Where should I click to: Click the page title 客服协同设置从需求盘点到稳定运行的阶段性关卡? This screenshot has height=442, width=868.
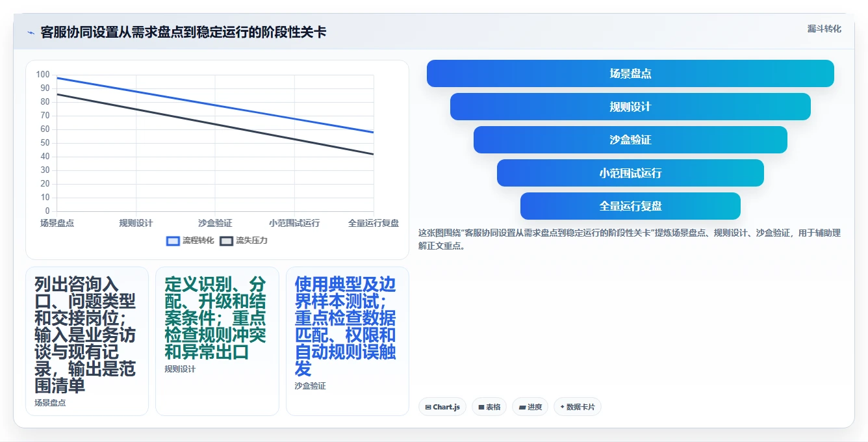coord(183,32)
